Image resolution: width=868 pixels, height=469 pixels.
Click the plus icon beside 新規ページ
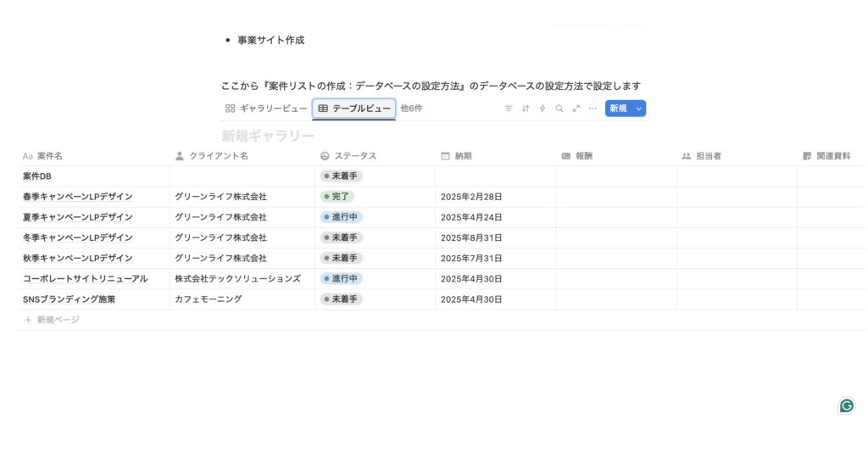[28, 320]
